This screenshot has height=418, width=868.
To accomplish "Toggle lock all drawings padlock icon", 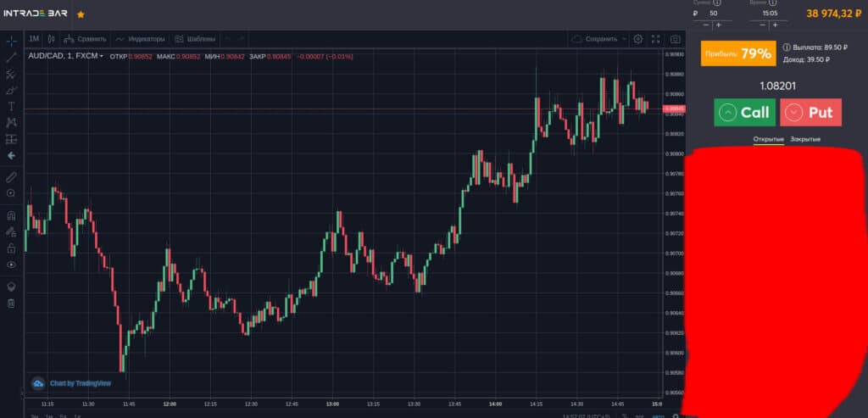I will click(x=12, y=248).
